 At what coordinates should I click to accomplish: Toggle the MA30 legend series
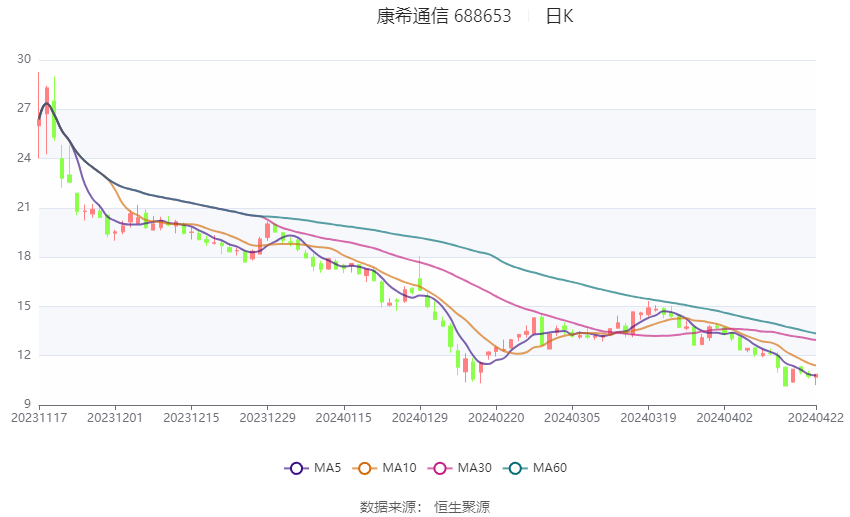pyautogui.click(x=460, y=468)
